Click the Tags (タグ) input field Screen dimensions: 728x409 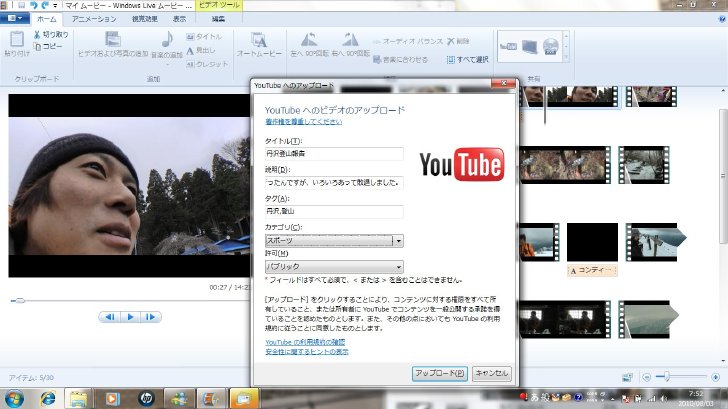(334, 211)
